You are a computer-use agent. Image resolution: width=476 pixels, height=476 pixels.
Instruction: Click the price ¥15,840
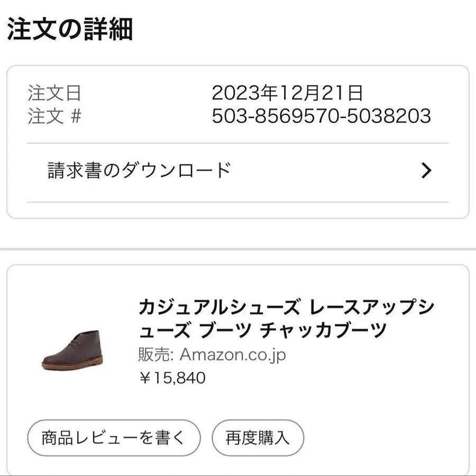coord(172,378)
